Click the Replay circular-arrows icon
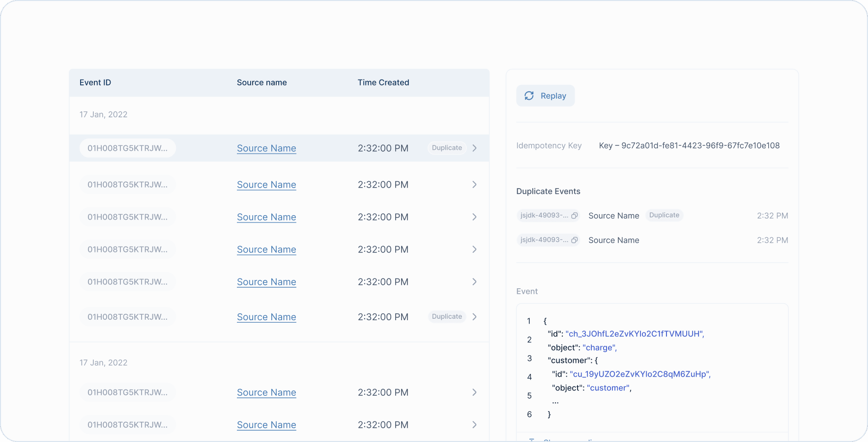Screen dimensions: 868x442 pyautogui.click(x=529, y=96)
